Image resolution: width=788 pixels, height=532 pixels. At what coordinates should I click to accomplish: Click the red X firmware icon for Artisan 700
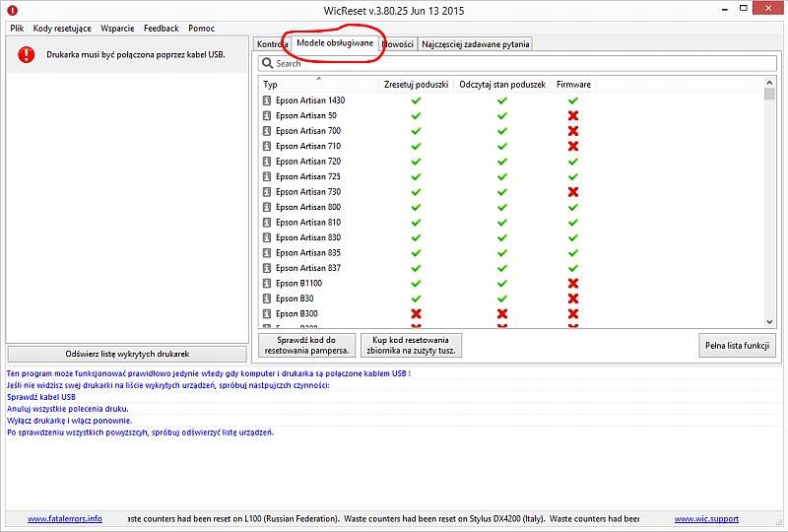point(573,131)
